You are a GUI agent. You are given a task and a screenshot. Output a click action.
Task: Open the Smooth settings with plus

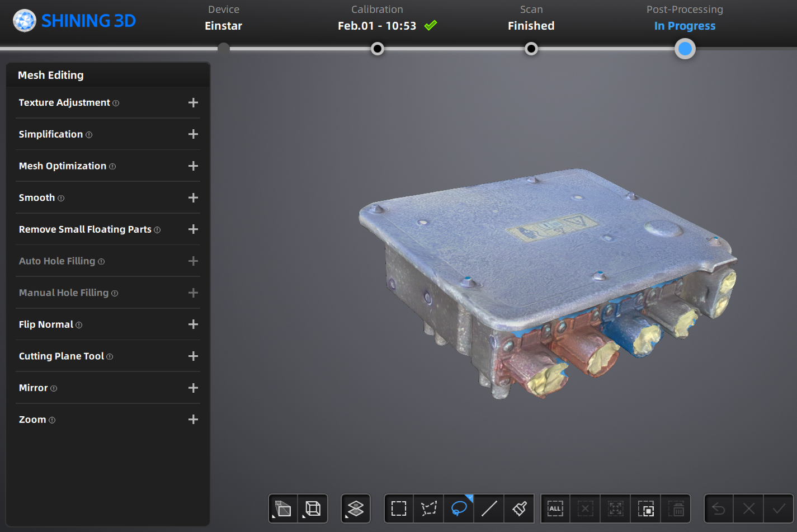(x=193, y=198)
